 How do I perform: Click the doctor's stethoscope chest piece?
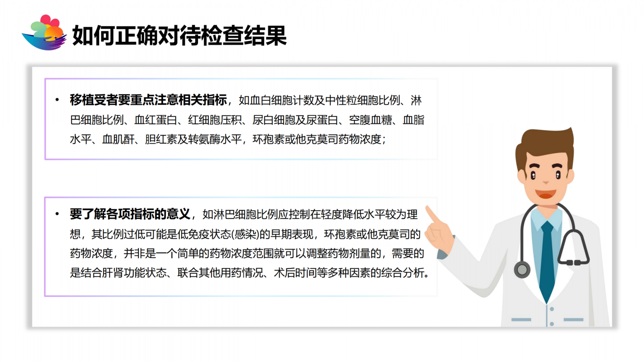522,270
